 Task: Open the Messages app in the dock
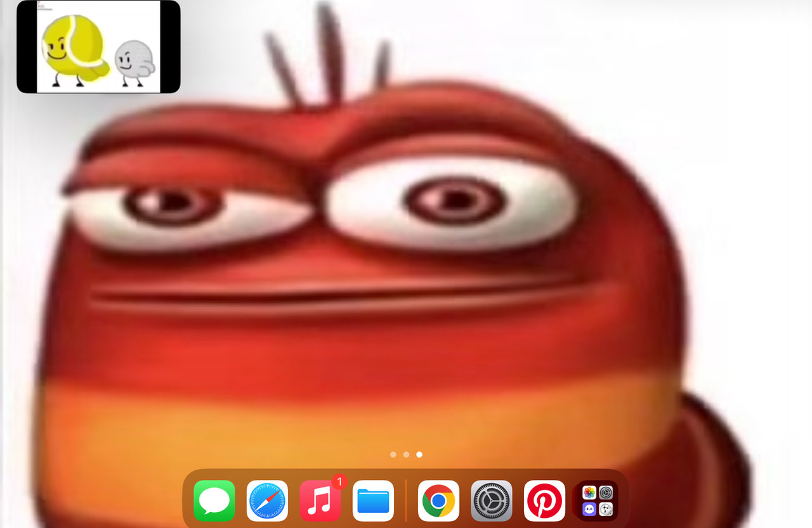pyautogui.click(x=214, y=501)
